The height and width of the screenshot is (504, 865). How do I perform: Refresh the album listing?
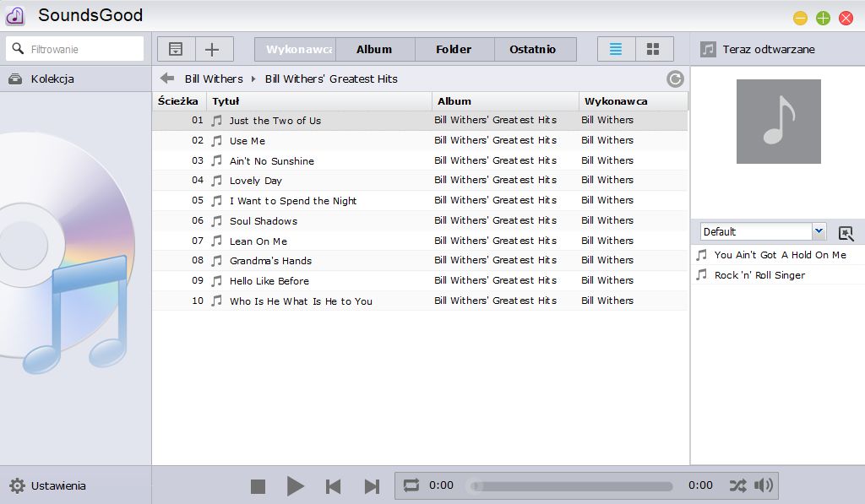675,79
